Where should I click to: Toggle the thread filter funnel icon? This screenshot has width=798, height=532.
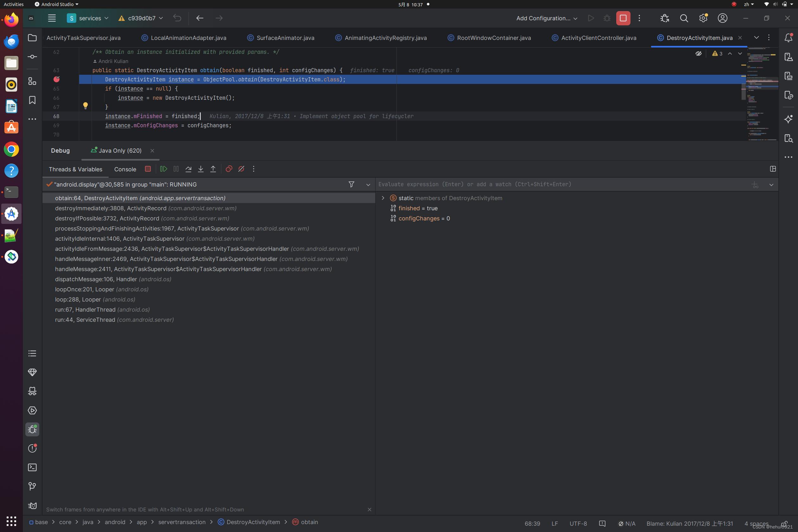click(351, 184)
